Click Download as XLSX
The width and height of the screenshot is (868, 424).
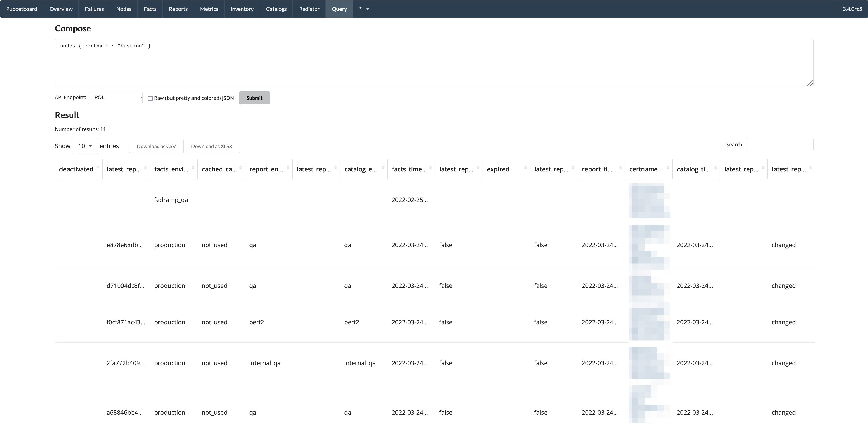pyautogui.click(x=212, y=146)
